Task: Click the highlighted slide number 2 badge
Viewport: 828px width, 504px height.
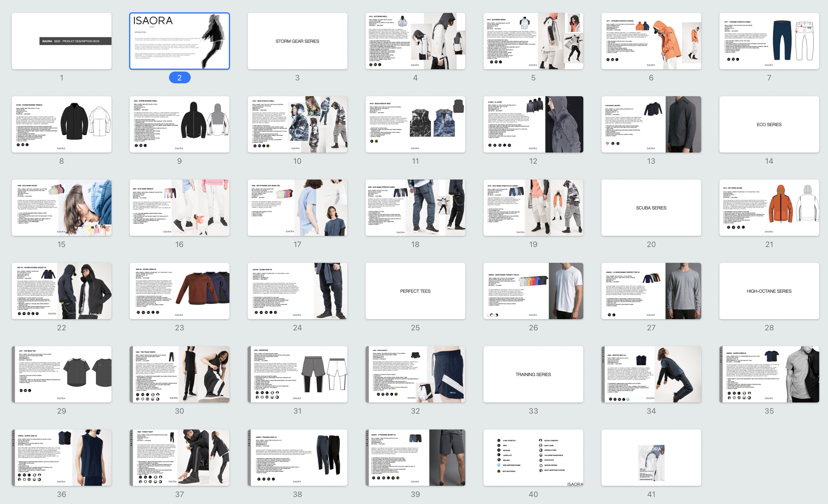Action: pos(180,77)
